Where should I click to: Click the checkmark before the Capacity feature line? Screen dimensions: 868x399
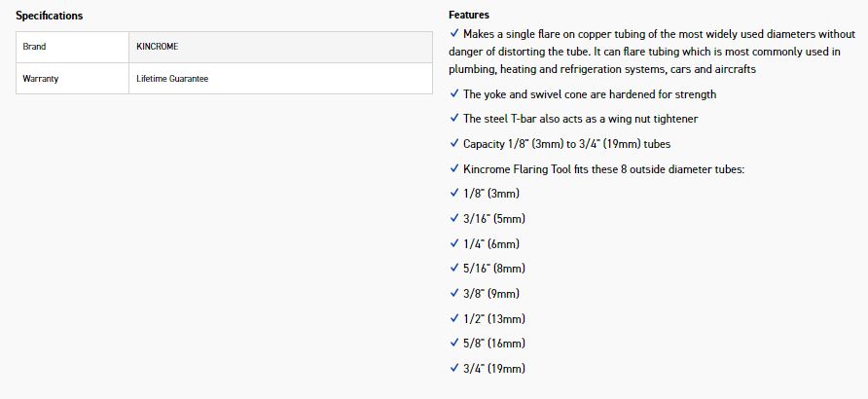coord(454,144)
